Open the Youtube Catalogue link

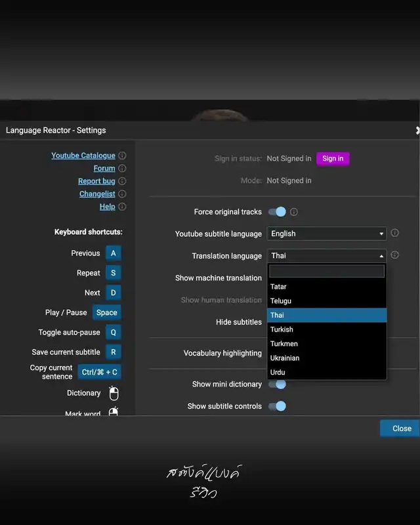pos(83,156)
